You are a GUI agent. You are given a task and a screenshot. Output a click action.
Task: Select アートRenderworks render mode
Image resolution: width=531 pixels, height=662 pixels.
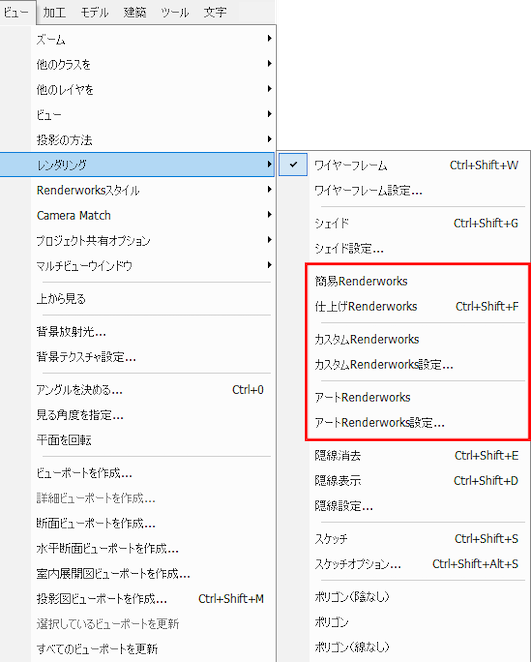coord(417,397)
